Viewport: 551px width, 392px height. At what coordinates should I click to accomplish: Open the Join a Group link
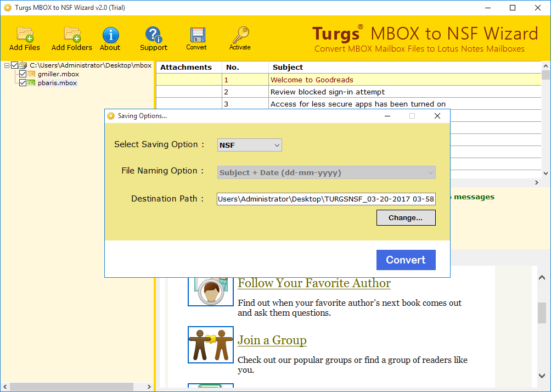pyautogui.click(x=272, y=340)
